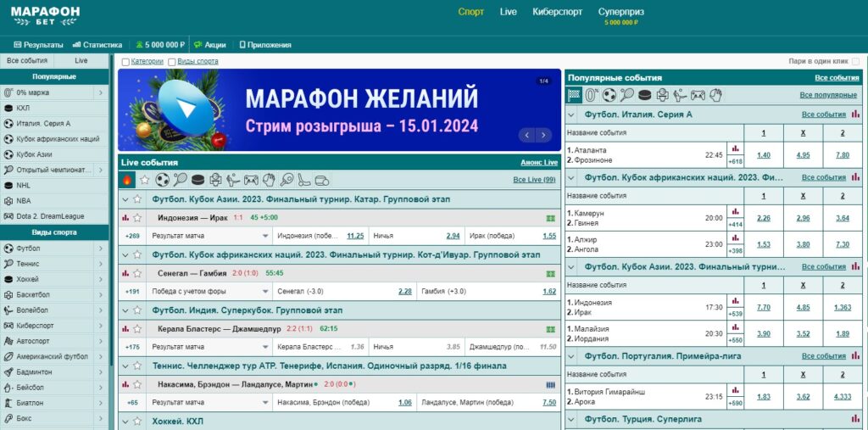Open the Статистика menu item
The width and height of the screenshot is (868, 430).
point(97,45)
